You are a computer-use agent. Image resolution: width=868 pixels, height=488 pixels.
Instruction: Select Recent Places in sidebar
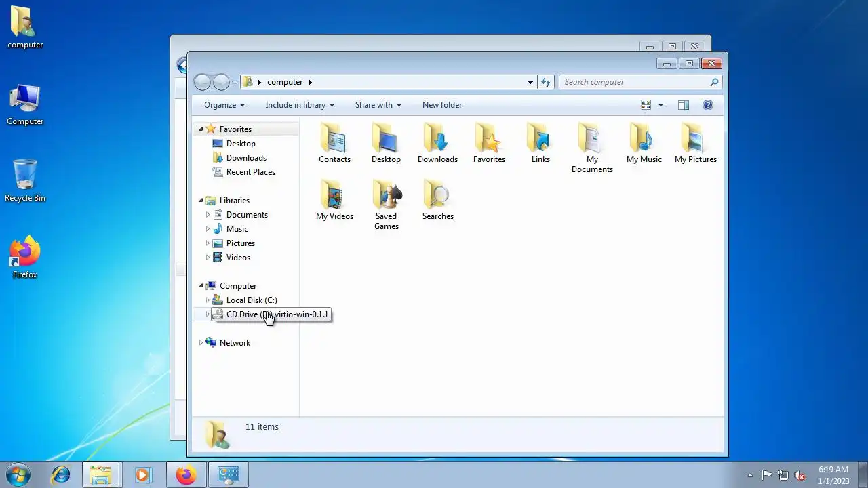tap(250, 172)
